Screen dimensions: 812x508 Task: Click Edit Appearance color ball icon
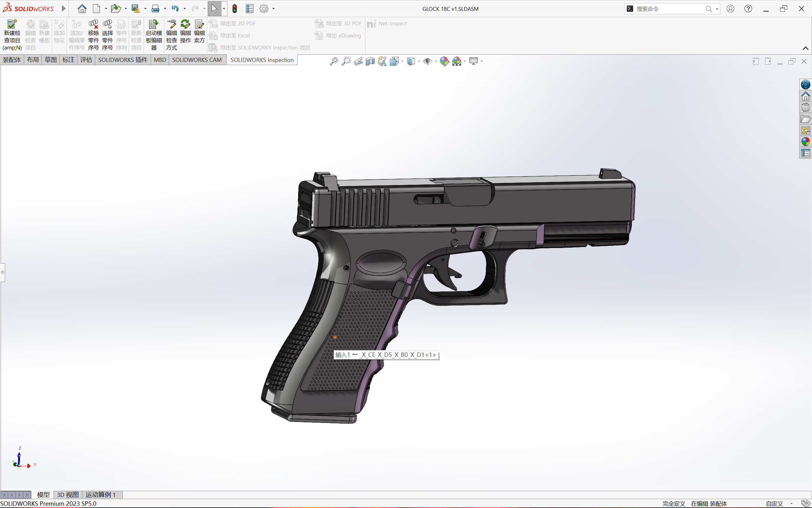tap(444, 61)
